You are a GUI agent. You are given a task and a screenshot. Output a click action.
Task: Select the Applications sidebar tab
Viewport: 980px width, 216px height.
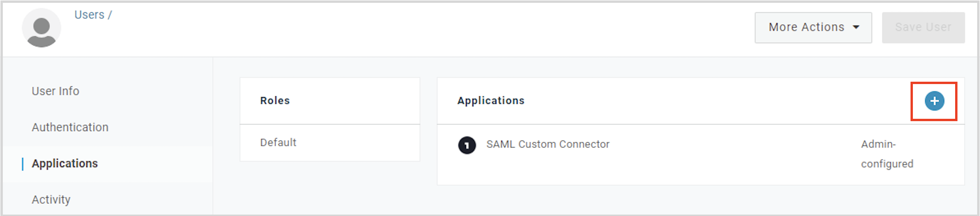(x=65, y=163)
